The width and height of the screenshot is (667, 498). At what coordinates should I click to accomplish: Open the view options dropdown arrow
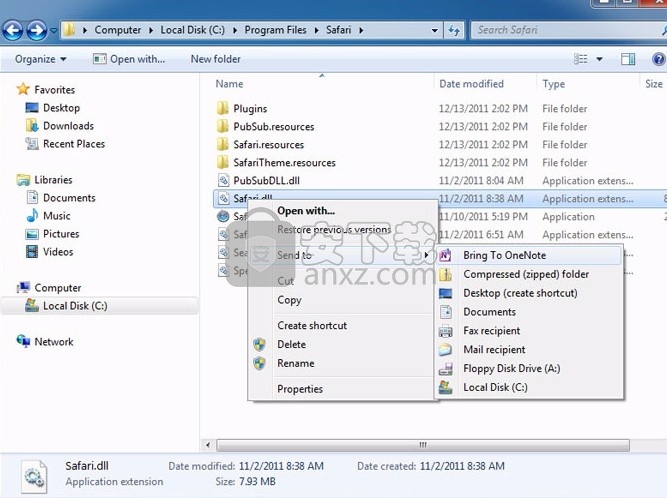click(x=599, y=59)
